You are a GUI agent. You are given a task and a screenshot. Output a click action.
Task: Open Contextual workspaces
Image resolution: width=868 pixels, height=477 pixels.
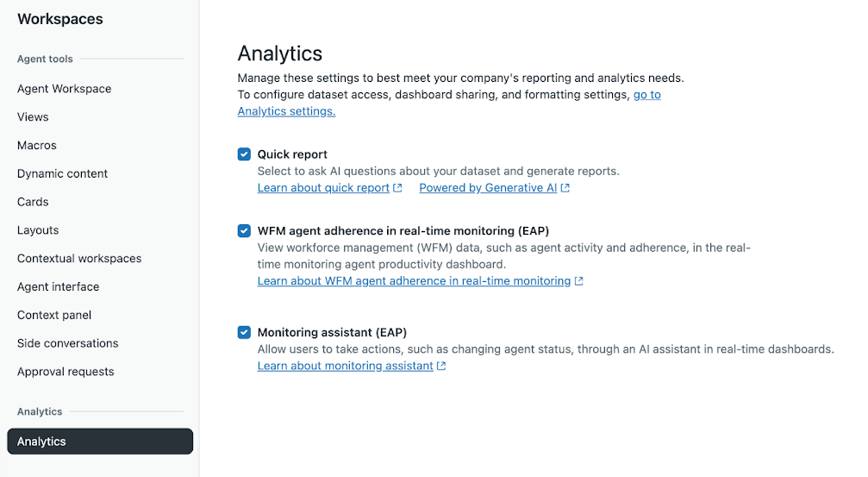(79, 259)
